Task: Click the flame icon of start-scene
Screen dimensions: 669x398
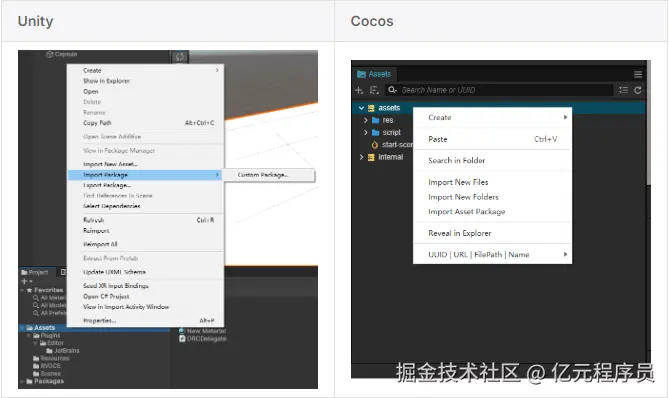Action: point(375,145)
